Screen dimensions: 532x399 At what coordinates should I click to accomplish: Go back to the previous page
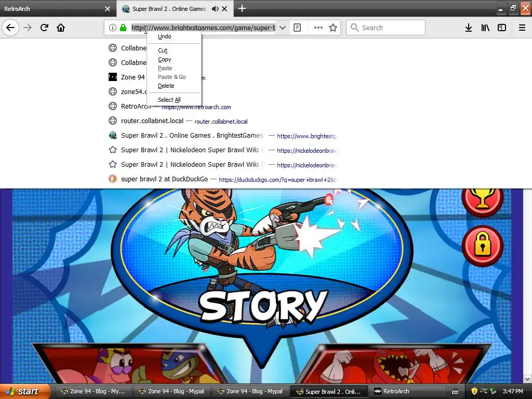[x=10, y=28]
